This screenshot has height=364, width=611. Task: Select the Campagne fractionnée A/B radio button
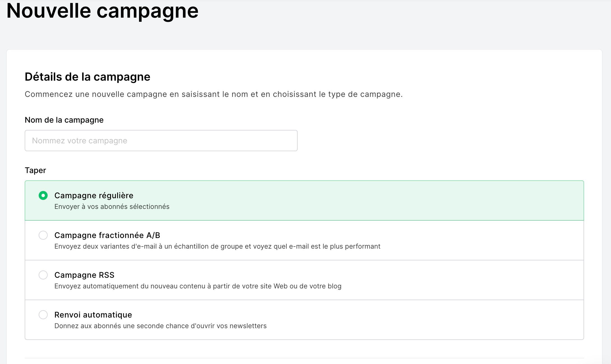pyautogui.click(x=43, y=235)
